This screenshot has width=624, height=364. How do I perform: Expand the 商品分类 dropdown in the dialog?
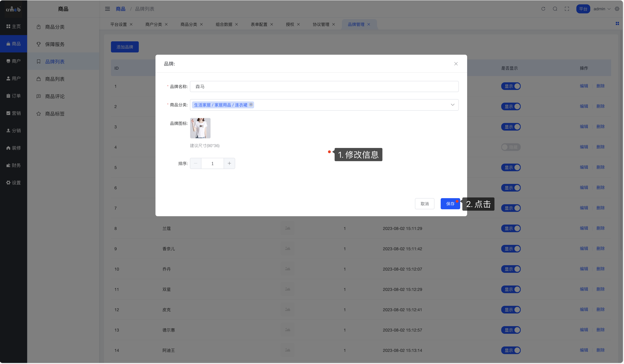click(453, 105)
